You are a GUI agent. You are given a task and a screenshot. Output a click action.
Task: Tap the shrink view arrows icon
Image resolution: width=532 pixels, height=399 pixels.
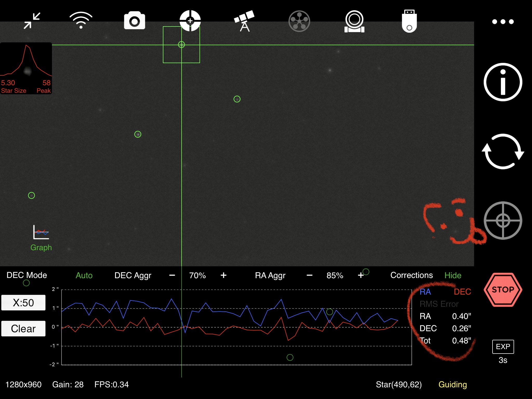(x=32, y=21)
